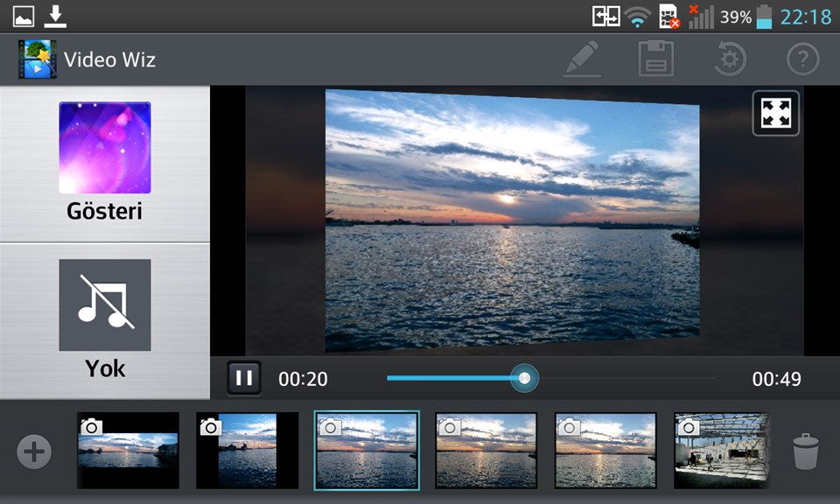Image resolution: width=840 pixels, height=504 pixels.
Task: Click the playback progress slider knob
Action: point(524,378)
